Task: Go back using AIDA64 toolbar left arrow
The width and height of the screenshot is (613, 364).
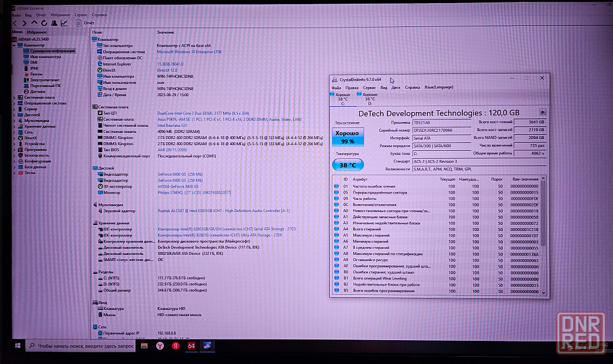Action: click(x=16, y=23)
